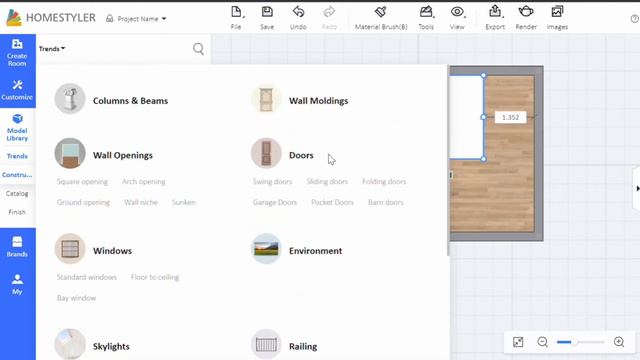Click the Railing category icon
Screen dimensions: 640x360
266,344
